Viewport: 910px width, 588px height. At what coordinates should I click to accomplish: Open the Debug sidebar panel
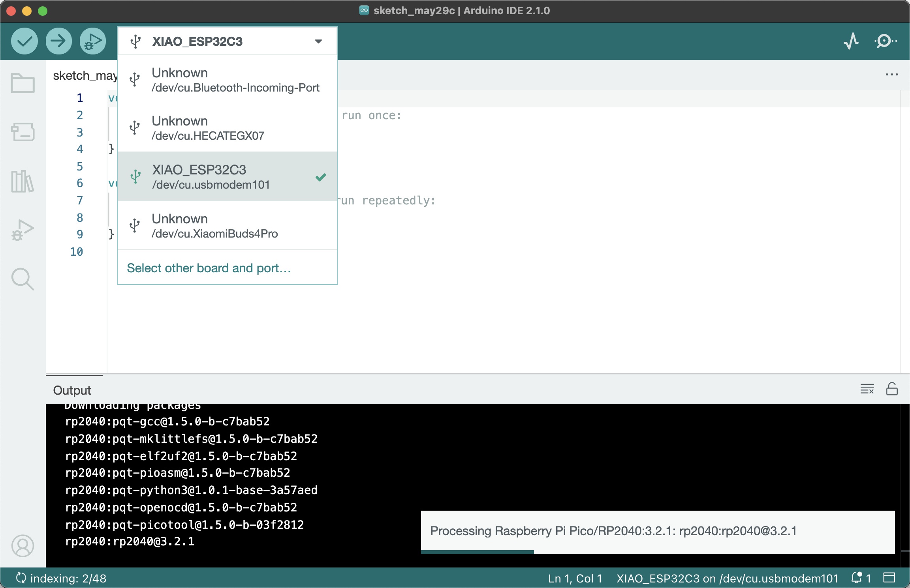[x=23, y=230]
